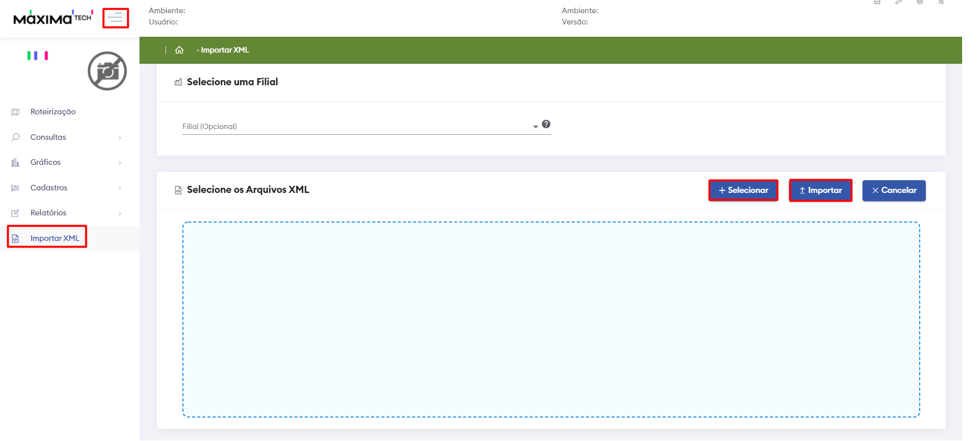Expand the Cadastros submenu chevron
The width and height of the screenshot is (980, 441).
[120, 188]
